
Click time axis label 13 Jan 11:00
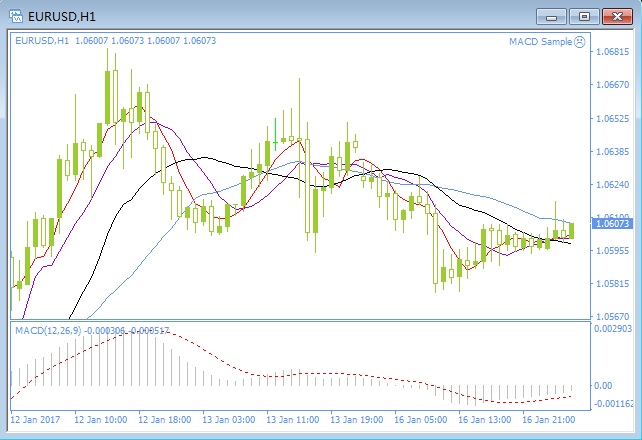click(293, 420)
